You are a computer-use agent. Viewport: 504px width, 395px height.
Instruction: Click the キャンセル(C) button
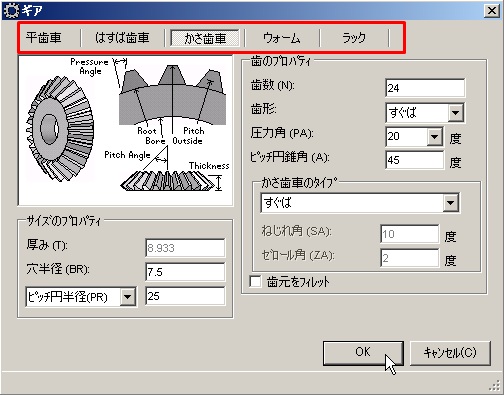(x=450, y=353)
